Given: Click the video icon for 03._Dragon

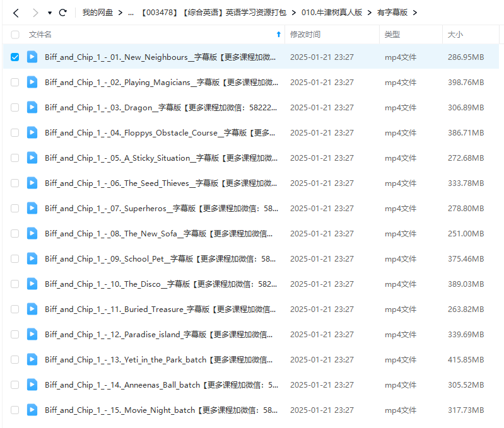Looking at the screenshot, I should (x=32, y=107).
